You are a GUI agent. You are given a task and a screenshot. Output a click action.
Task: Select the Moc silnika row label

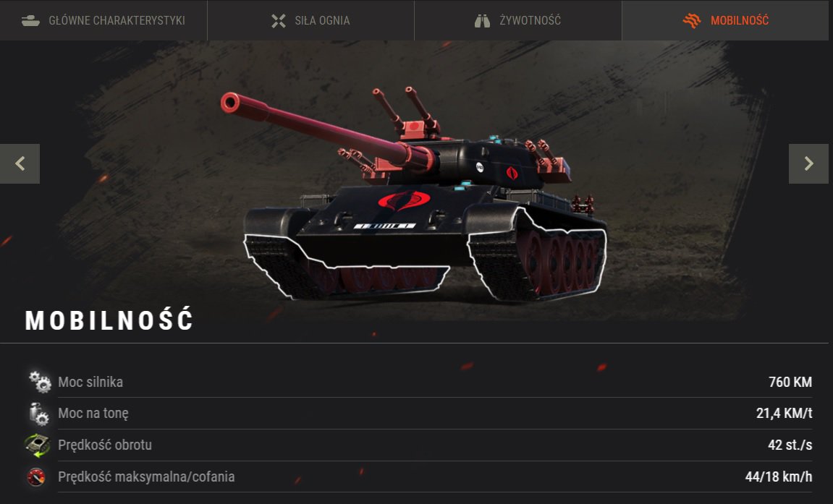[90, 382]
